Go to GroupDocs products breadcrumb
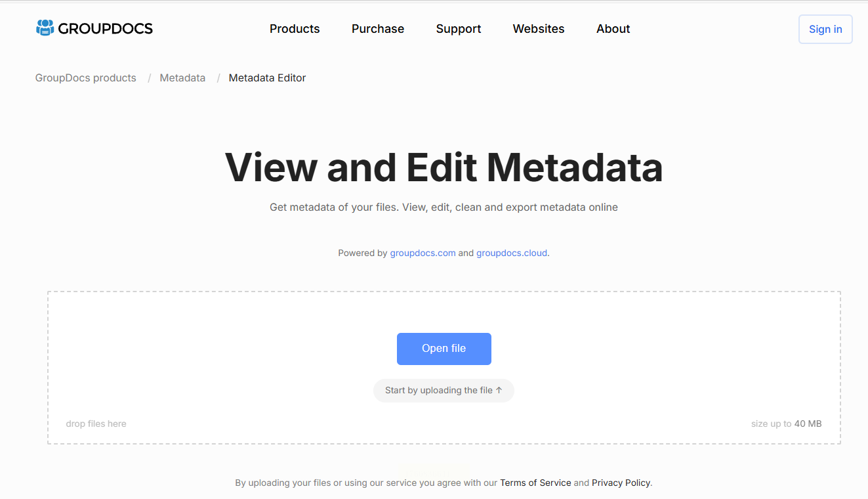868x499 pixels. pos(86,78)
